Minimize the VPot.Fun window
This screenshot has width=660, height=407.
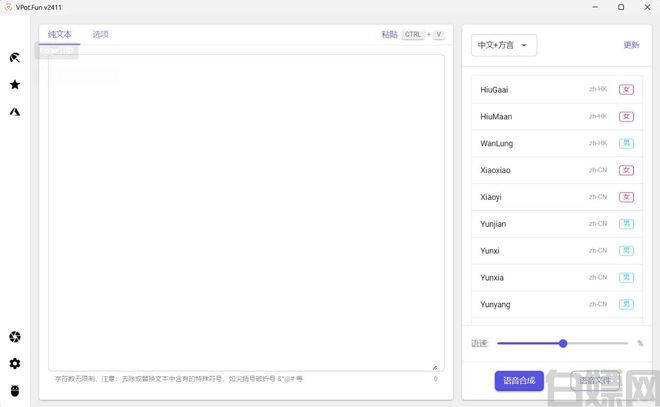(x=595, y=7)
